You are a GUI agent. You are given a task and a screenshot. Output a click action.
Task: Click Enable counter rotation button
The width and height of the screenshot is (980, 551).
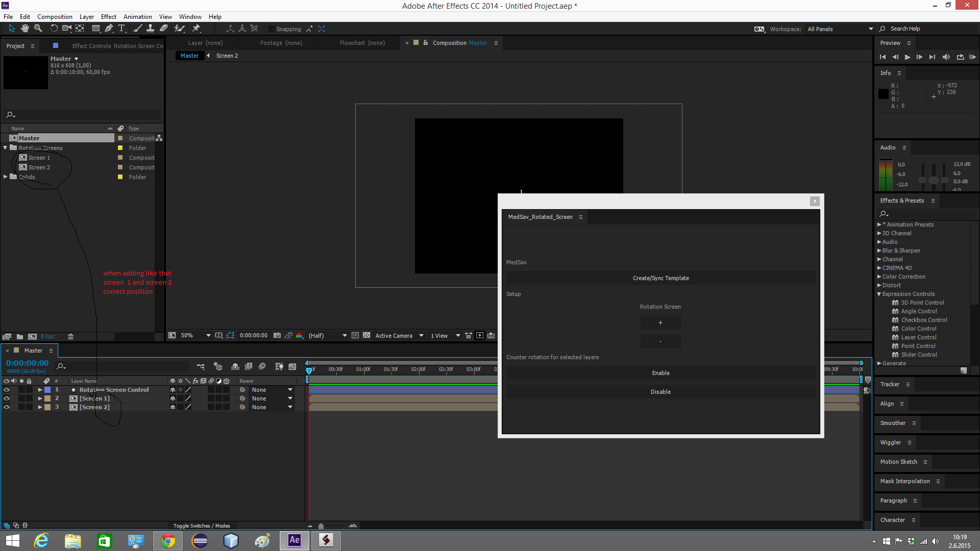(x=660, y=373)
